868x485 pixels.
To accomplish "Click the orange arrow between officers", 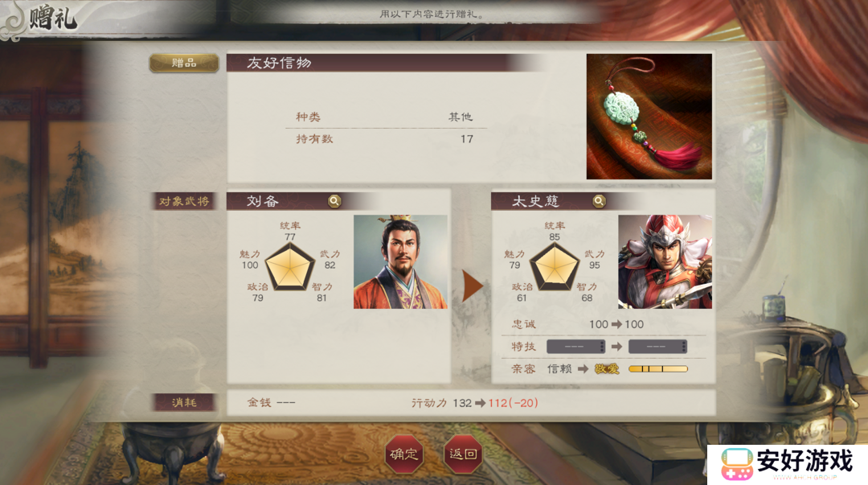I will [473, 286].
